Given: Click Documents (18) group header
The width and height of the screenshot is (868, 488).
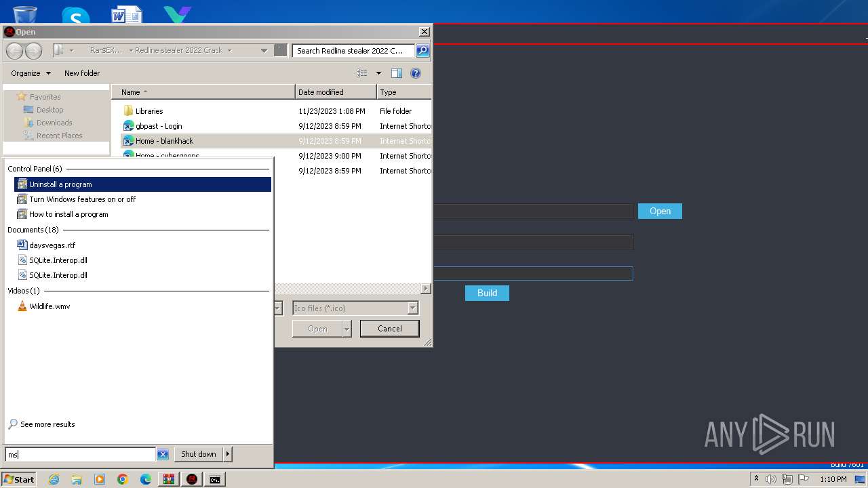Looking at the screenshot, I should point(33,230).
